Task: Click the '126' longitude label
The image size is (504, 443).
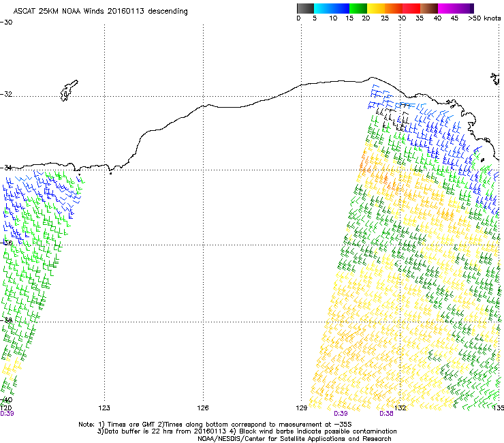Action: 203,408
